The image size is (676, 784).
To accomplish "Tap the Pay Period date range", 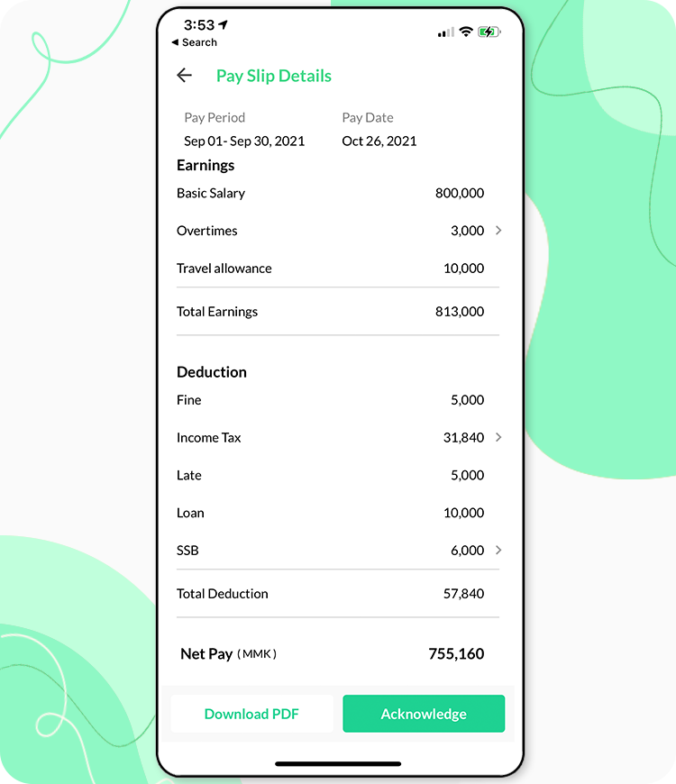I will tap(244, 141).
